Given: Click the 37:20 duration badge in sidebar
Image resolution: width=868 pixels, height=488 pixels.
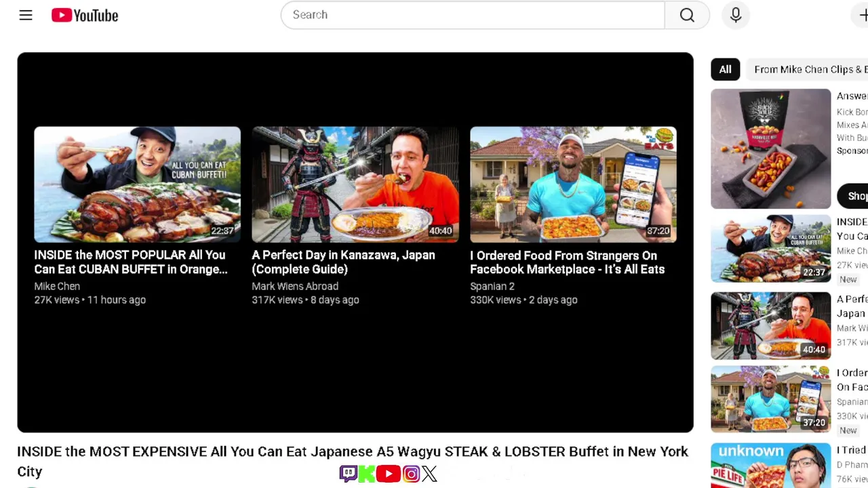Looking at the screenshot, I should (814, 423).
